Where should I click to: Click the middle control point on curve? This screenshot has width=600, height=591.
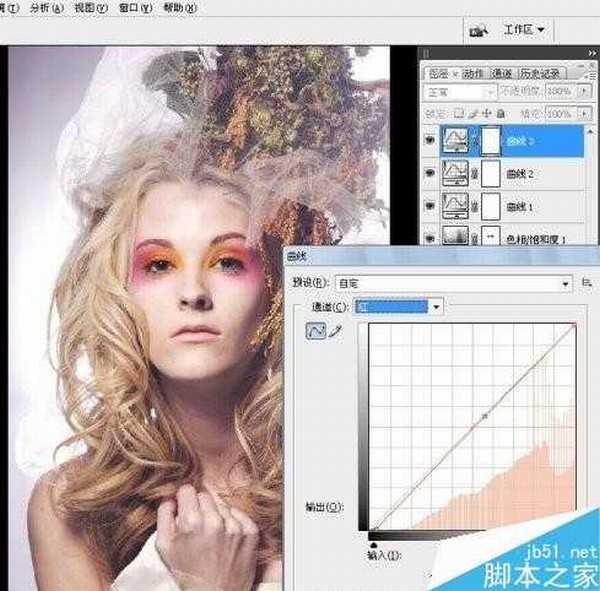[x=485, y=416]
